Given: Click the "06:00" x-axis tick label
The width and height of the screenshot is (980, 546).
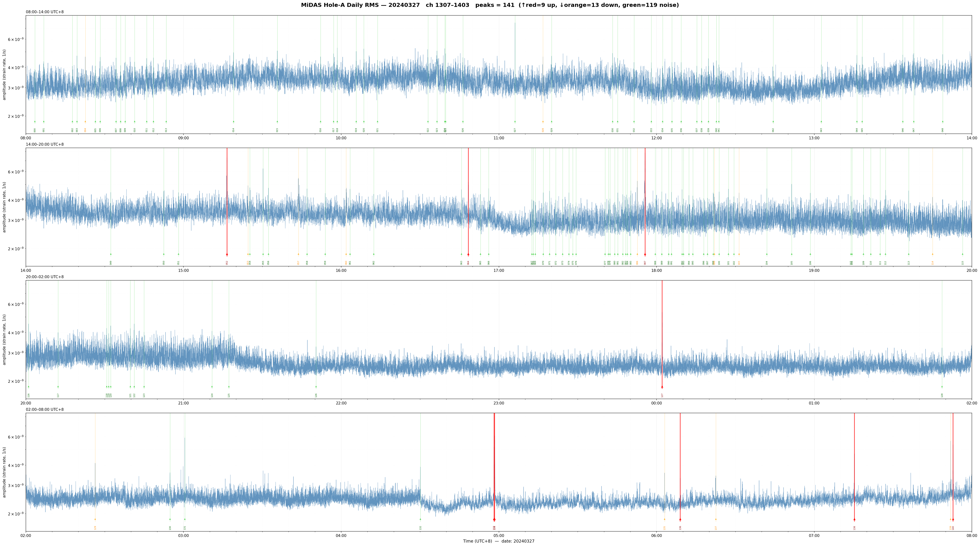Looking at the screenshot, I should [657, 536].
